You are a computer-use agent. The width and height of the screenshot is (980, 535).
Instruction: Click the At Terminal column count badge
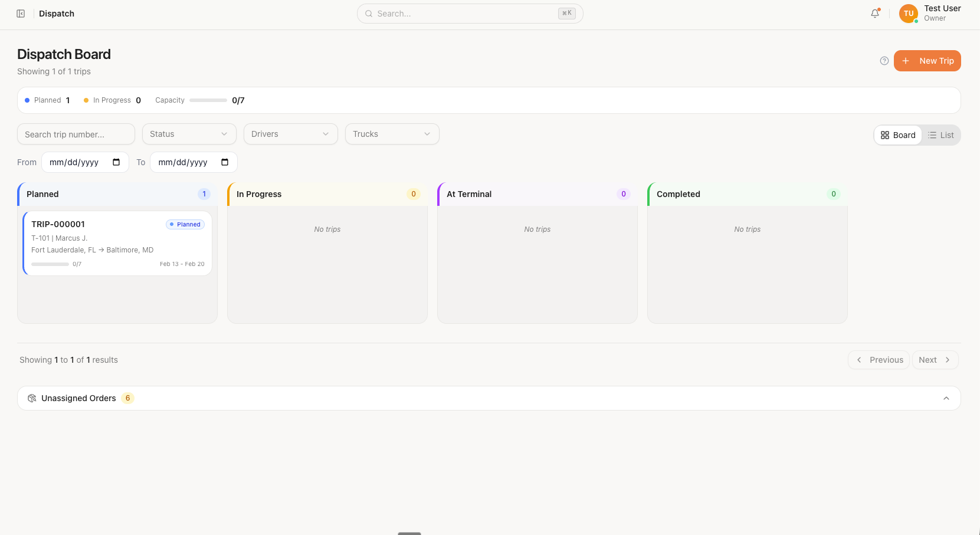624,194
